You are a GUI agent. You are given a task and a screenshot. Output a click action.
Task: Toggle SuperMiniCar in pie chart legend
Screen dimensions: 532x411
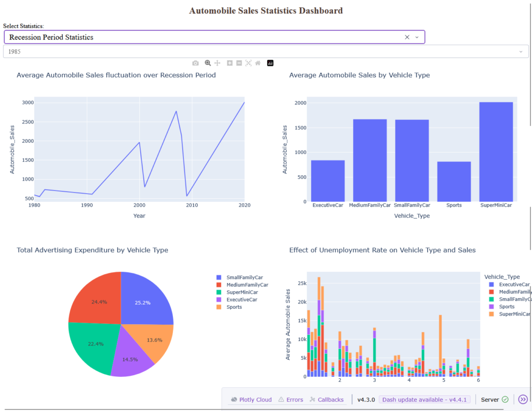pos(237,292)
